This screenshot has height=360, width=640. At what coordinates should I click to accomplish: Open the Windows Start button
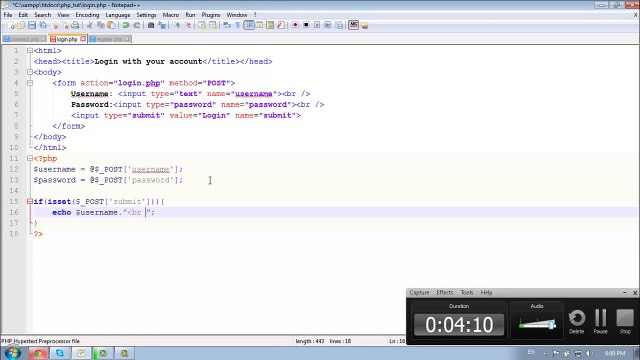click(x=13, y=353)
